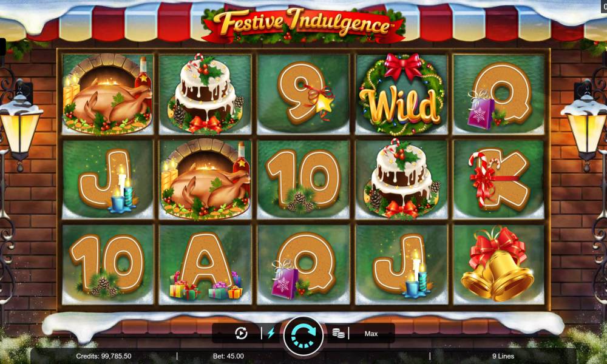This screenshot has height=364, width=607.
Task: Click the Max bet button
Action: point(371,334)
